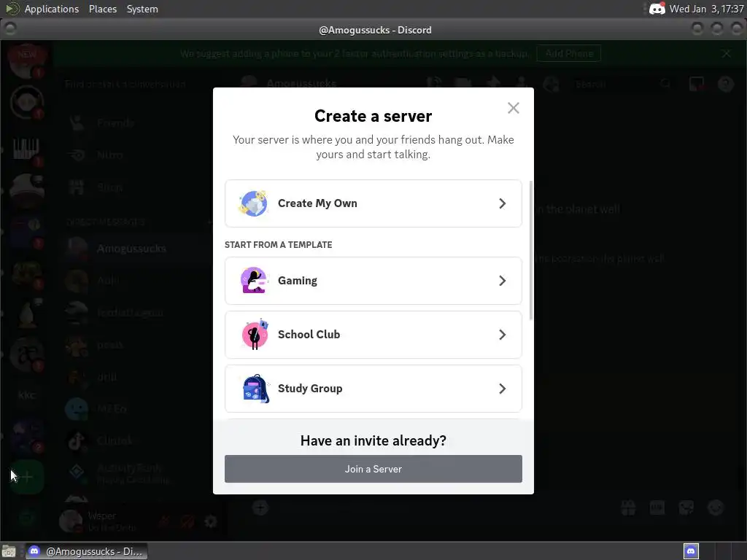747x560 pixels.
Task: Choose the School Club template
Action: pyautogui.click(x=373, y=335)
